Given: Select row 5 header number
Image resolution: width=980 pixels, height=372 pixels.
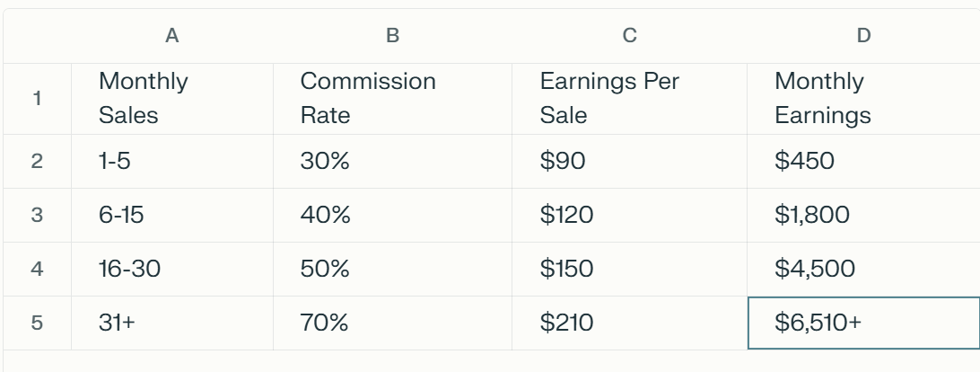Looking at the screenshot, I should [x=37, y=323].
